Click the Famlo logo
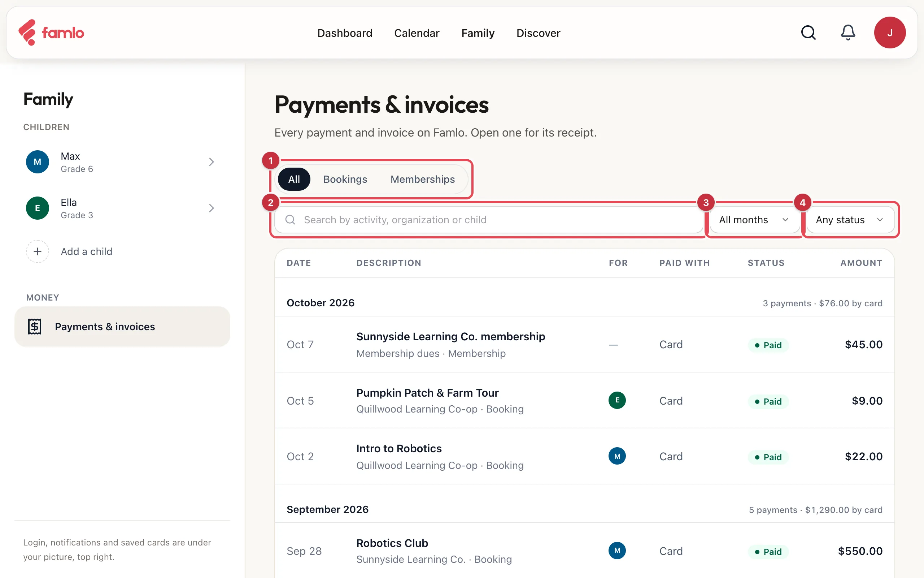 51,33
